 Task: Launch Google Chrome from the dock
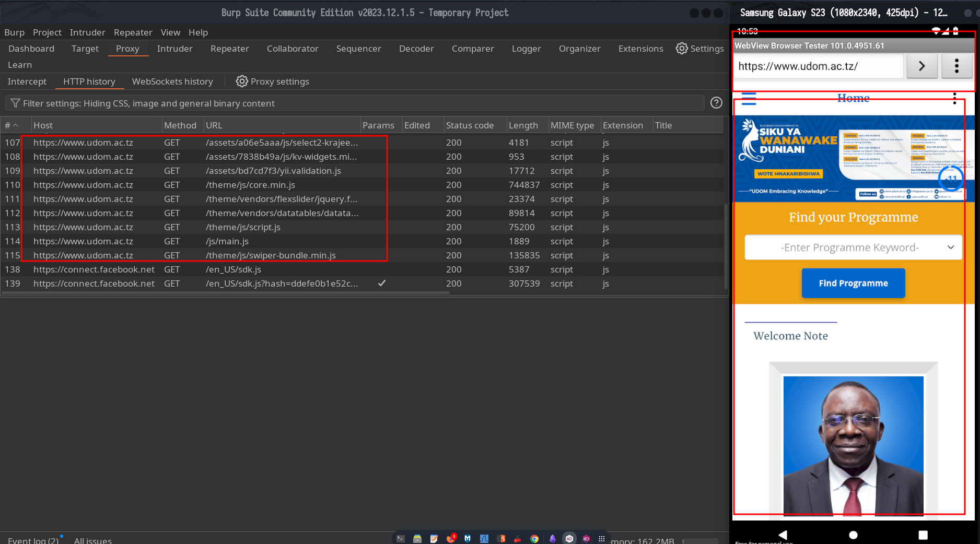coord(534,539)
